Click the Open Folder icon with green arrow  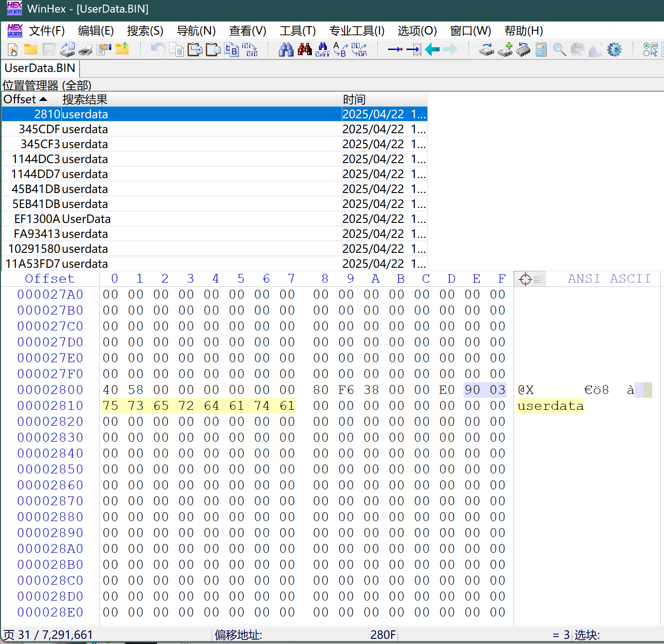[x=122, y=49]
